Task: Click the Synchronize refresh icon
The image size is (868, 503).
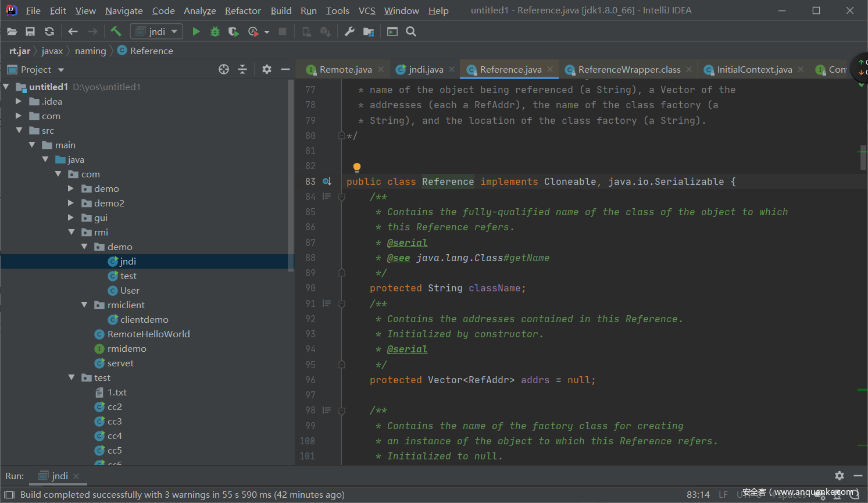Action: (x=49, y=31)
